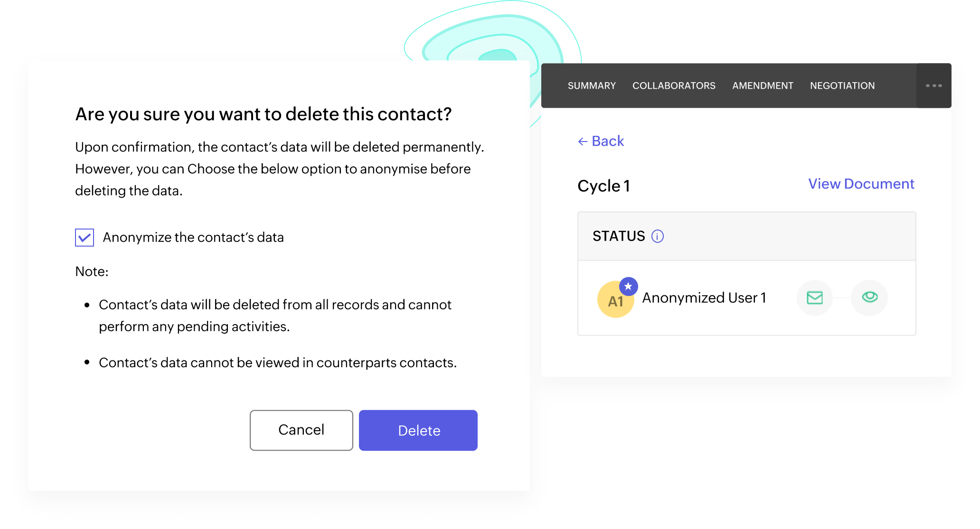This screenshot has height=529, width=980.
Task: Enable the anonymize option checkbox
Action: 84,237
